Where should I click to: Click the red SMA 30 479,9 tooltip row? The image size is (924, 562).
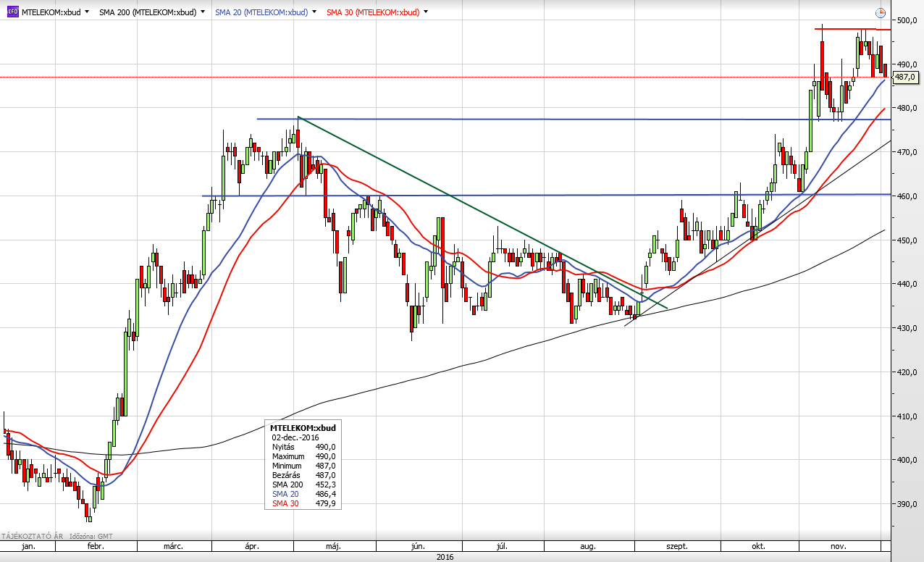(303, 503)
